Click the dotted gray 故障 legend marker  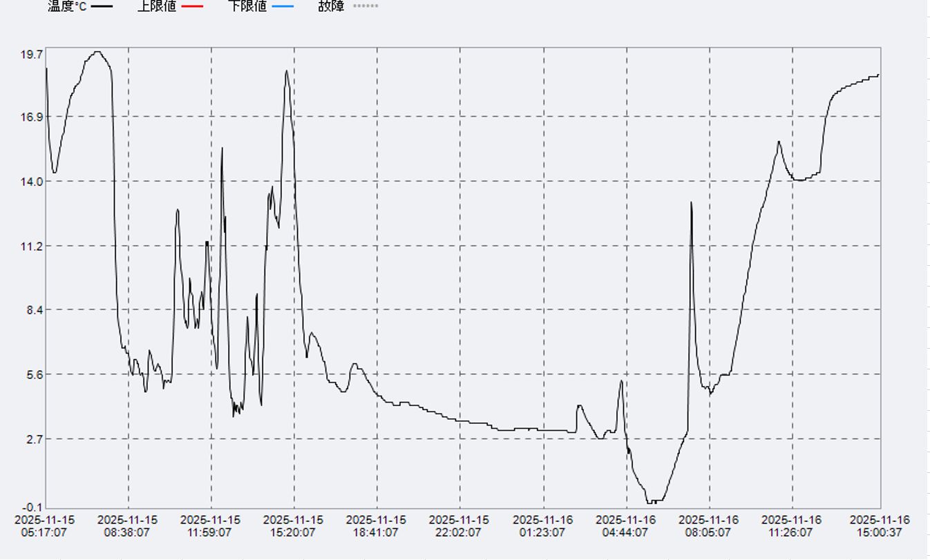tap(366, 6)
